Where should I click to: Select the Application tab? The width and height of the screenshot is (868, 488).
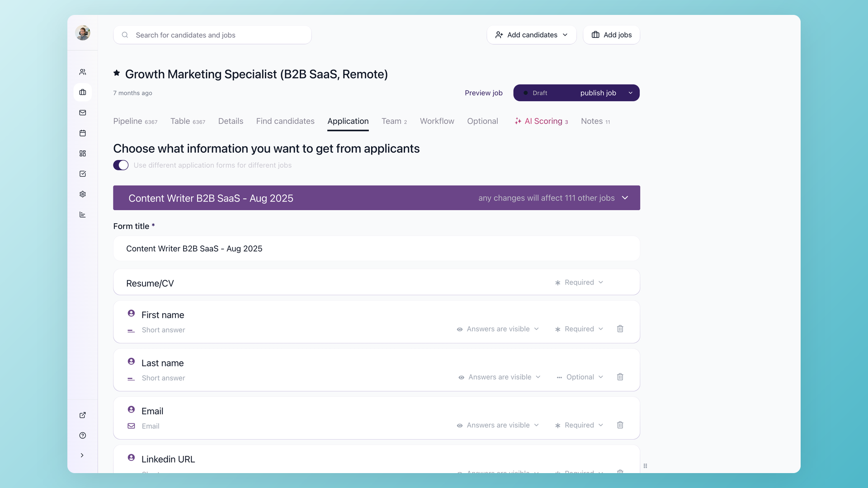348,121
